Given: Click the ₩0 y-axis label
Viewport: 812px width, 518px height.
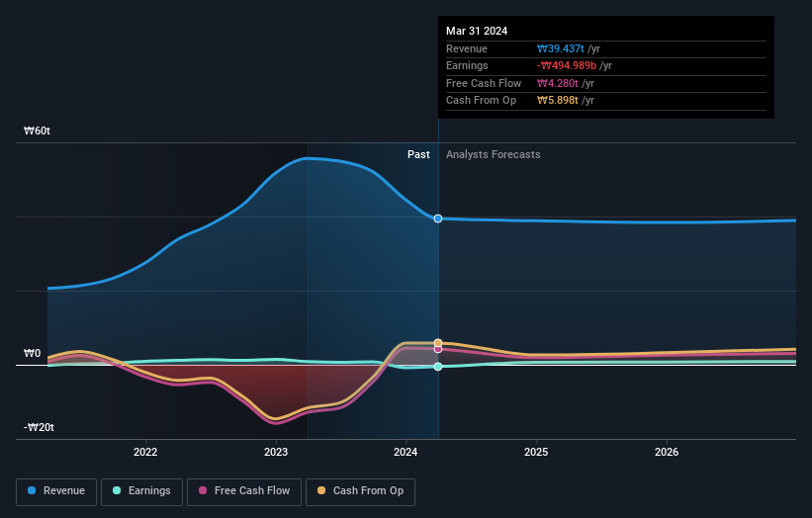Looking at the screenshot, I should [32, 354].
